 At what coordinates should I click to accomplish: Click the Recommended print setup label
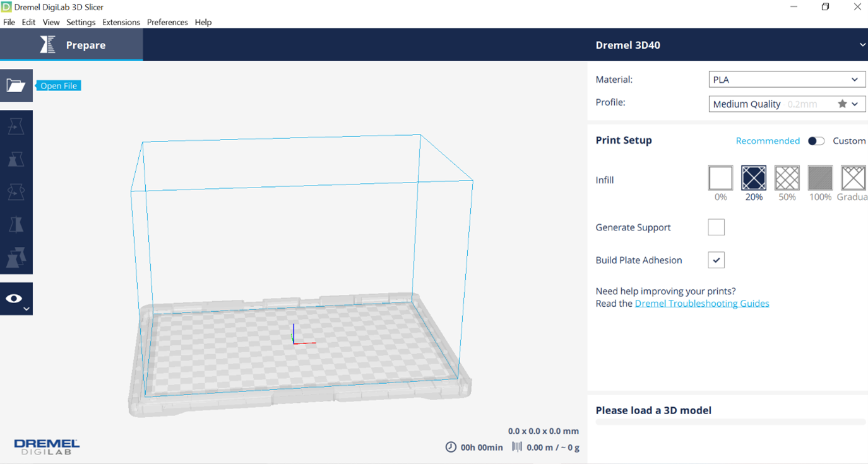[768, 141]
